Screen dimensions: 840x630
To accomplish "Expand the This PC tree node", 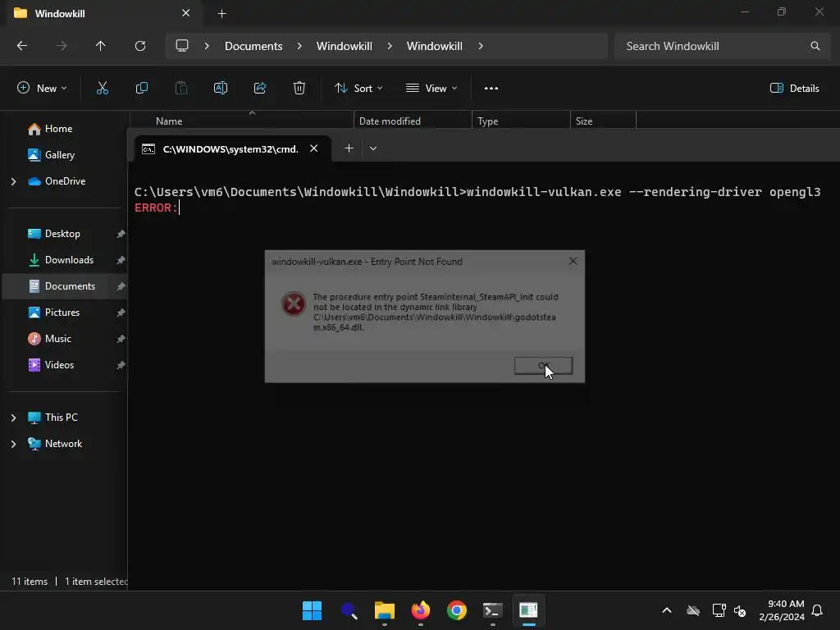I will coord(13,418).
